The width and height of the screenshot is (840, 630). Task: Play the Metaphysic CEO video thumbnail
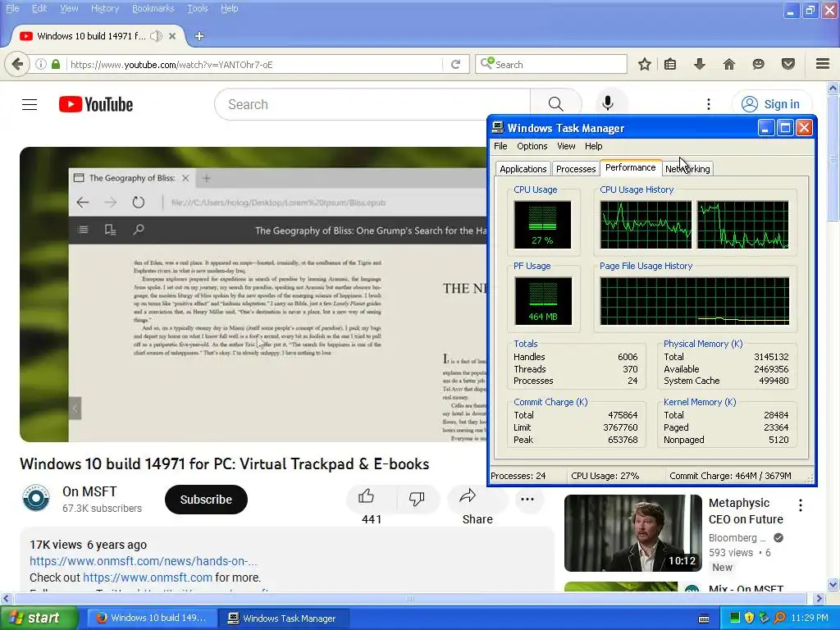point(632,532)
